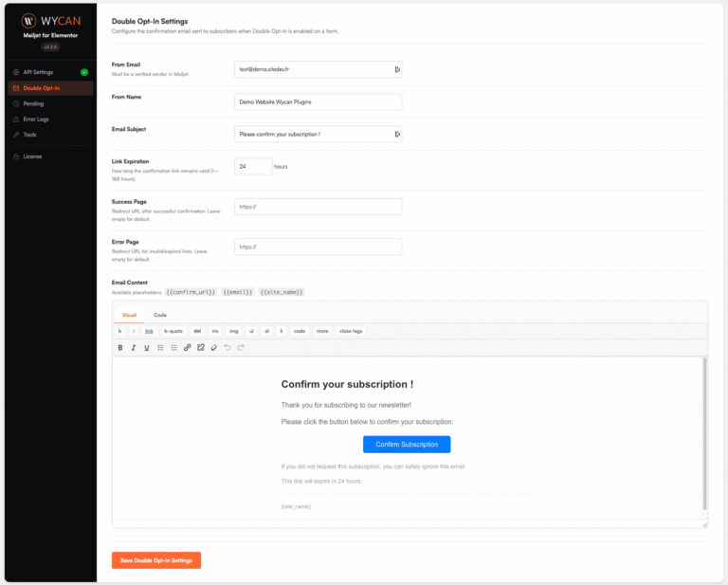Image resolution: width=728 pixels, height=585 pixels.
Task: Click the green check status badge
Action: pos(84,72)
